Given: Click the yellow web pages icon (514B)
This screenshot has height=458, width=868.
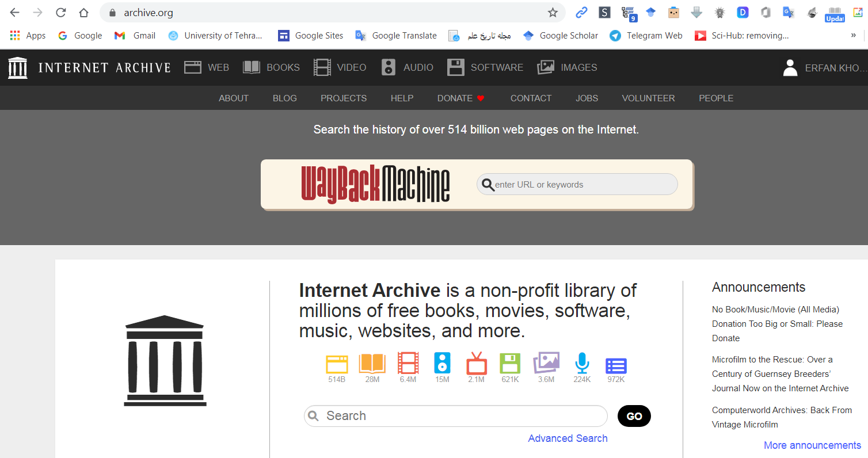Looking at the screenshot, I should pyautogui.click(x=337, y=364).
